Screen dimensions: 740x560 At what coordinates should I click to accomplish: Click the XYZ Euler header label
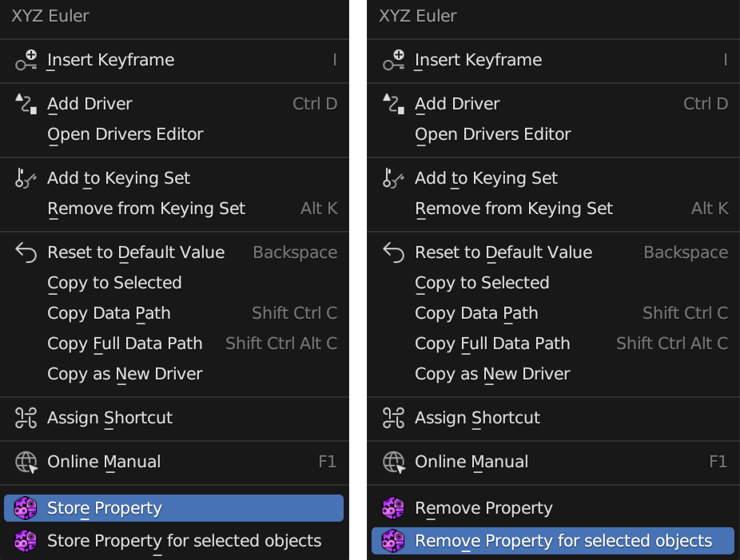(x=50, y=15)
